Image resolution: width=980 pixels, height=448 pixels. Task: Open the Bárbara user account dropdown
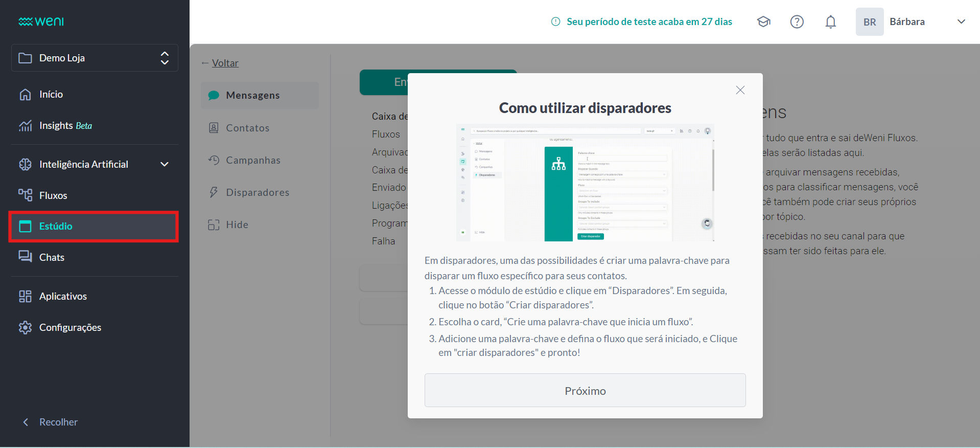pyautogui.click(x=961, y=21)
